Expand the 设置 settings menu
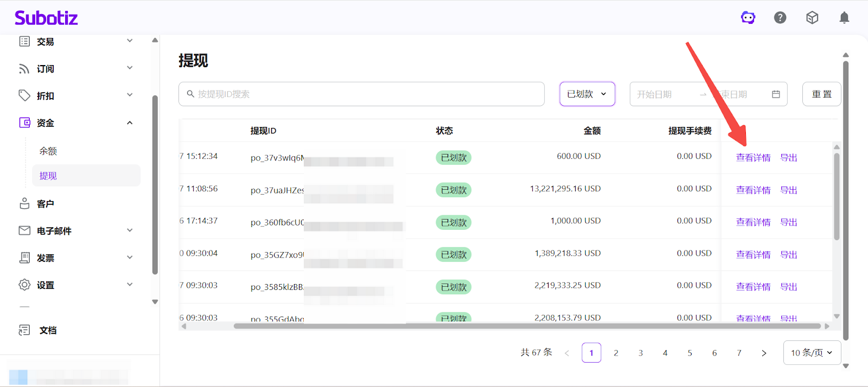Viewport: 868px width, 387px height. point(76,285)
